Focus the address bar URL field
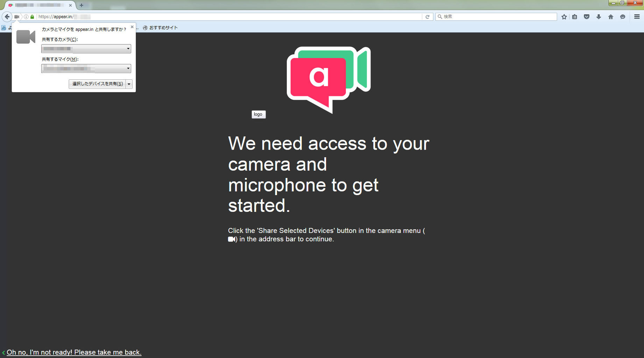 click(229, 17)
